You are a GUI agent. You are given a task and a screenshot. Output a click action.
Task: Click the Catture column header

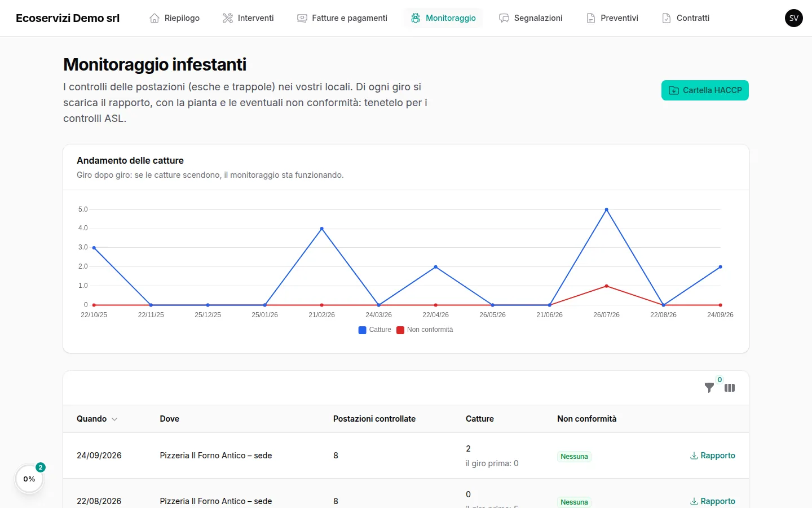pos(480,419)
